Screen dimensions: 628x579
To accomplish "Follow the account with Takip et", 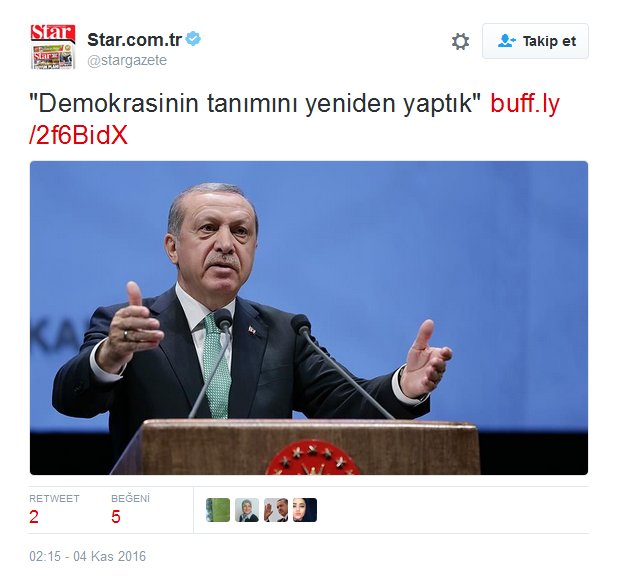I will click(x=535, y=41).
